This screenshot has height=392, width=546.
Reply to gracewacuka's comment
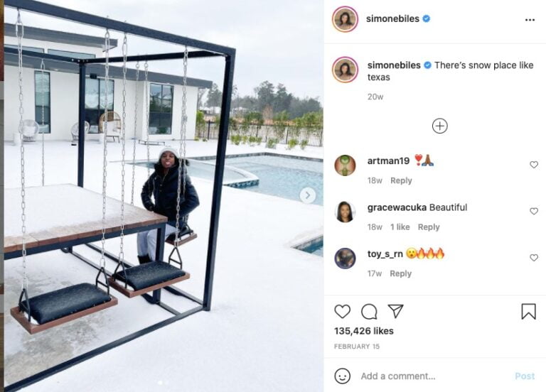tap(429, 227)
